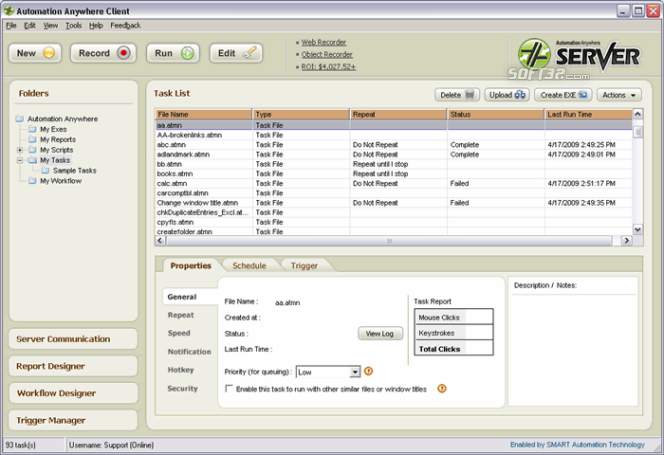
Task: Open the Edit task button
Action: coord(236,53)
